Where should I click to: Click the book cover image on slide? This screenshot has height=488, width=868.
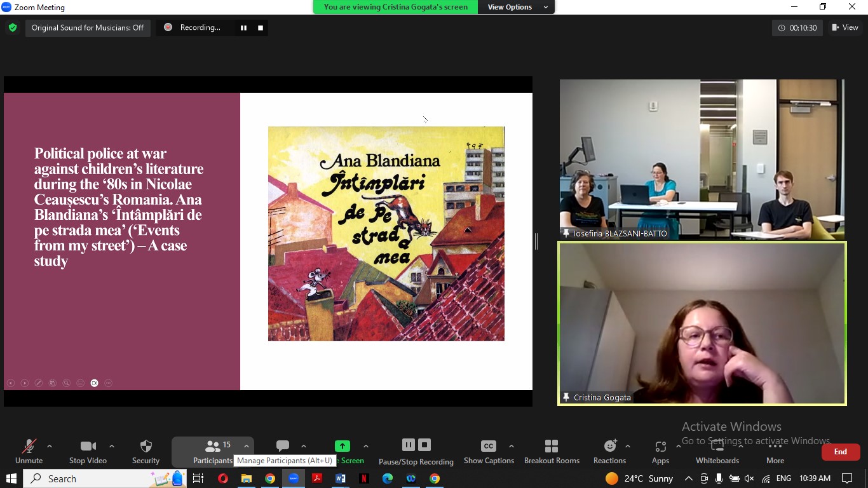coord(386,234)
